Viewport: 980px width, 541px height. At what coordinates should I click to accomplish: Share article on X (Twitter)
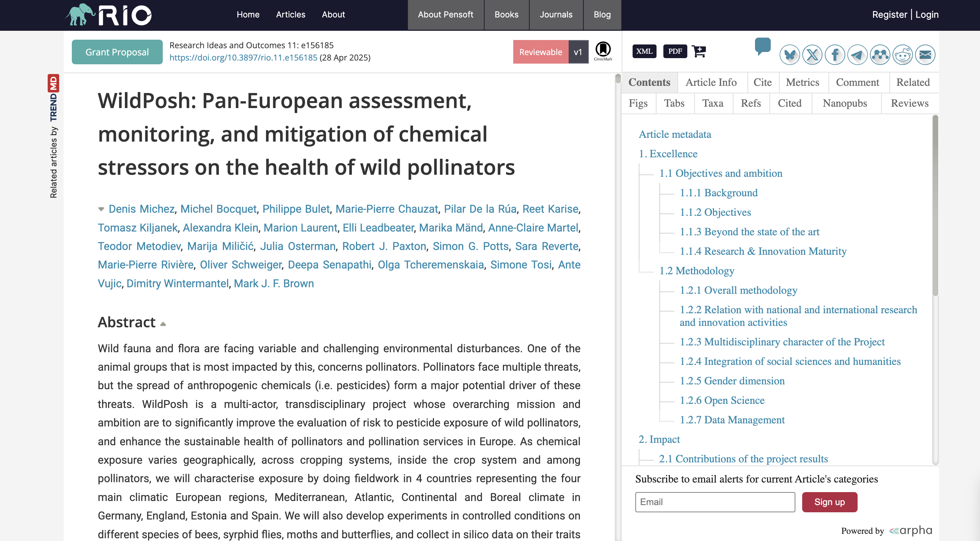tap(812, 55)
